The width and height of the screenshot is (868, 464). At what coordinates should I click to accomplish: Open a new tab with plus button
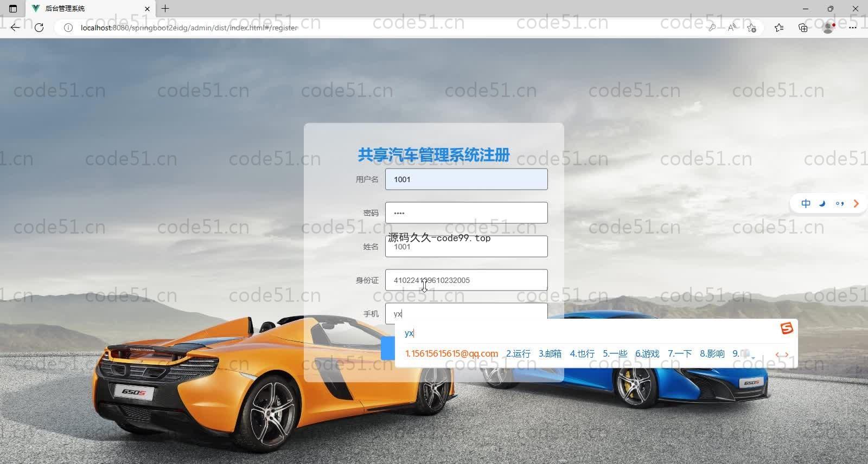point(165,9)
